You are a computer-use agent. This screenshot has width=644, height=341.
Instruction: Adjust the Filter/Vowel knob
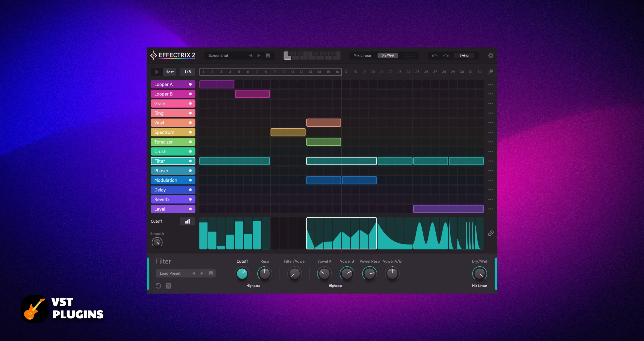point(294,274)
